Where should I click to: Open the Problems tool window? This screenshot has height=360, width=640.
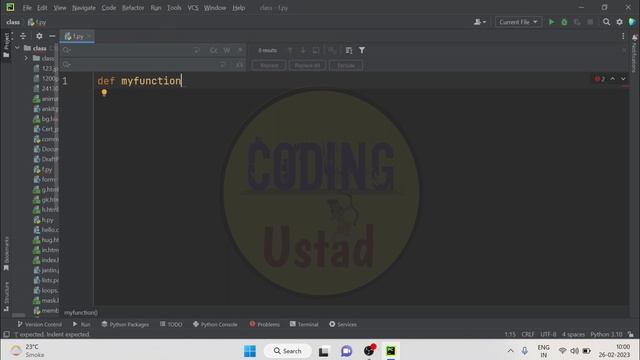coord(264,324)
